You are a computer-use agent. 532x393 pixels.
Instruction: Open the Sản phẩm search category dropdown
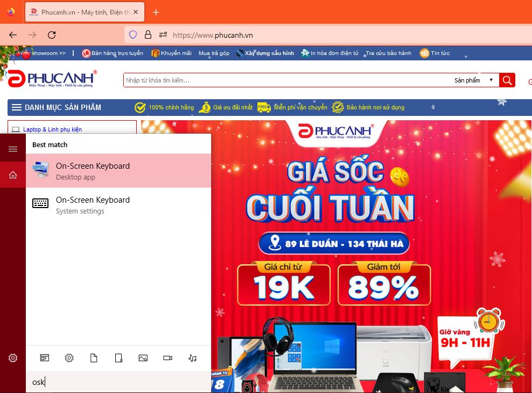coord(473,80)
